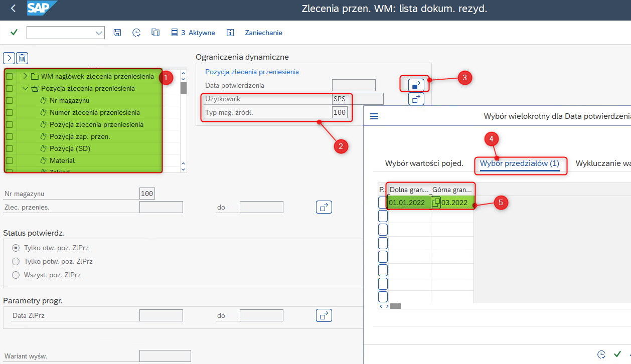631x364 pixels.
Task: Switch to 'Wybór przedziałów (1)' tab
Action: tap(519, 163)
